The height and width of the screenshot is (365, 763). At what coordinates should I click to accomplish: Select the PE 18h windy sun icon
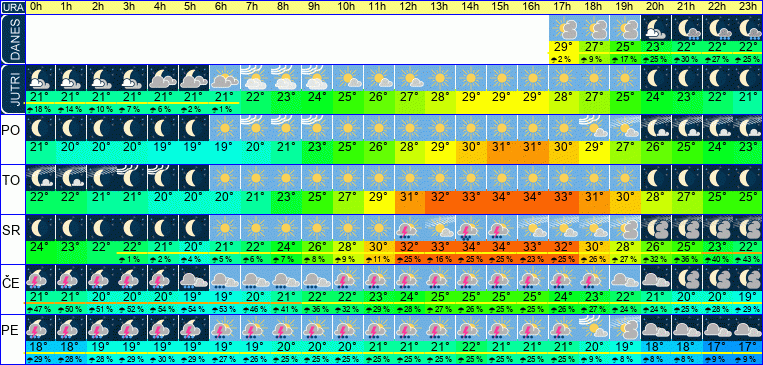pyautogui.click(x=594, y=327)
